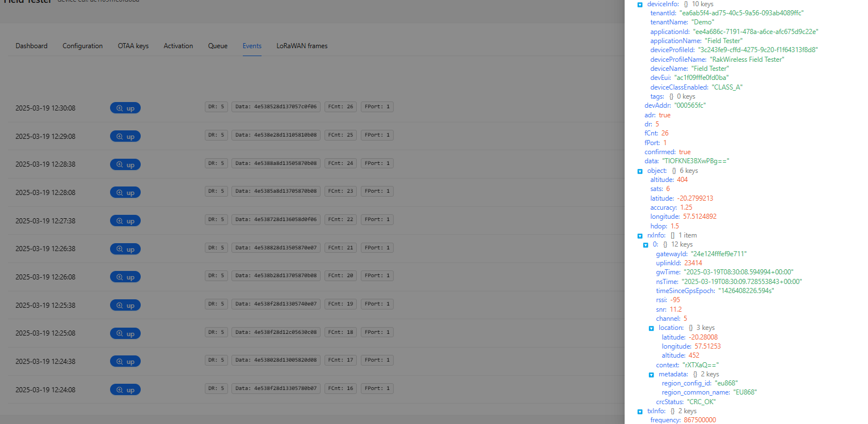868x424 pixels.
Task: Select the Queue tab
Action: [x=218, y=46]
